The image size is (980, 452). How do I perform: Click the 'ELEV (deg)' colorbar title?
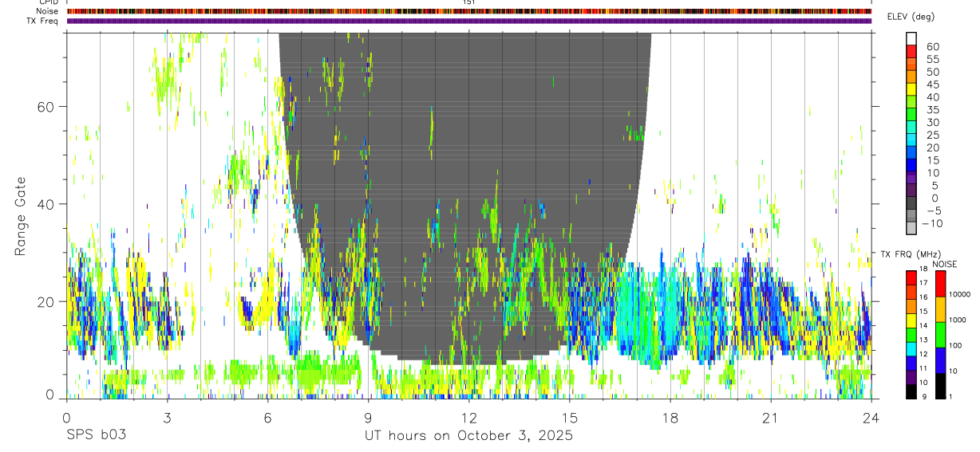click(911, 17)
